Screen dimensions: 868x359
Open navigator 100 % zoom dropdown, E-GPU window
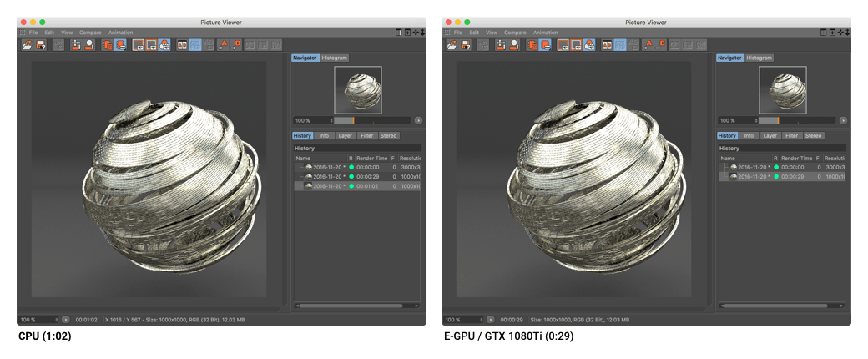click(737, 120)
